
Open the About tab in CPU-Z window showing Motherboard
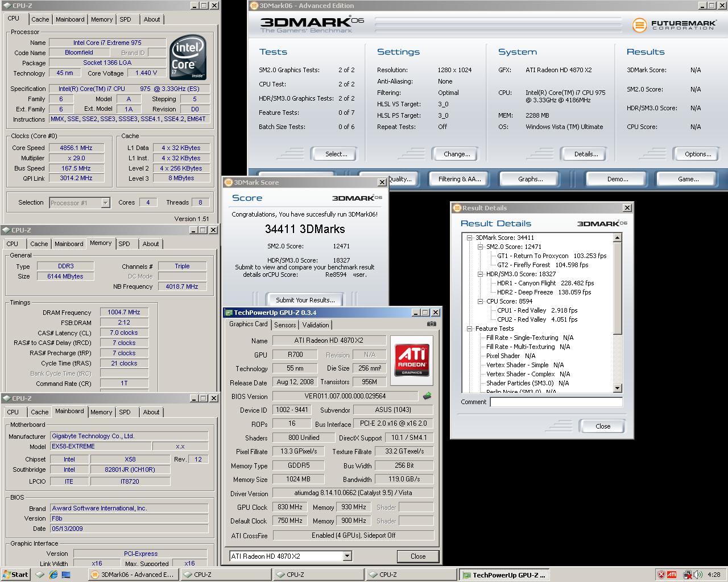151,412
